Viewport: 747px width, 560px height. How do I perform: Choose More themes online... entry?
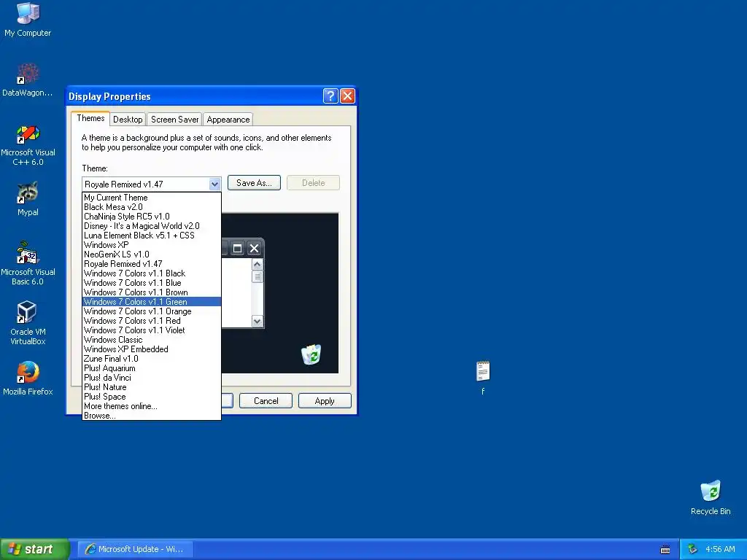click(152, 406)
